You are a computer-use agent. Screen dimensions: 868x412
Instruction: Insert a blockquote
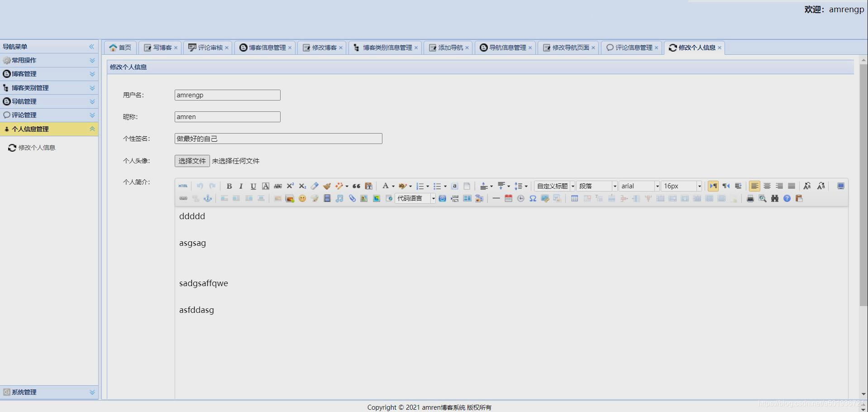coord(356,186)
